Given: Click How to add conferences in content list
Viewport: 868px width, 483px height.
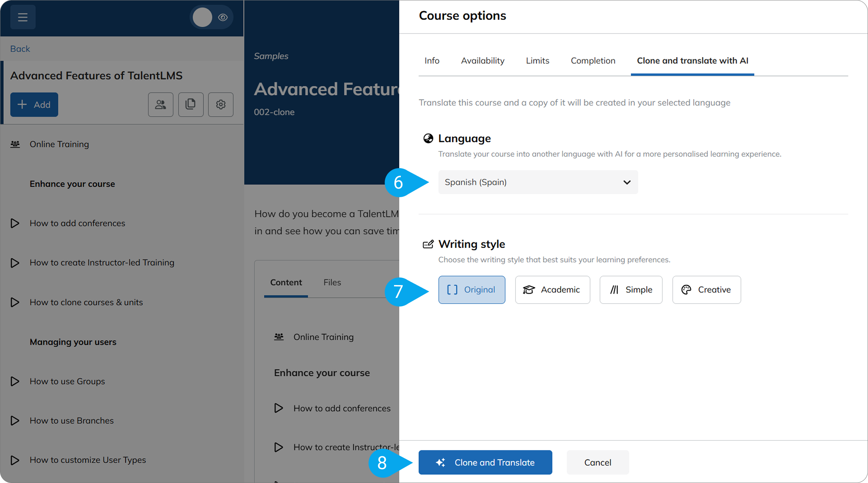Looking at the screenshot, I should 342,408.
